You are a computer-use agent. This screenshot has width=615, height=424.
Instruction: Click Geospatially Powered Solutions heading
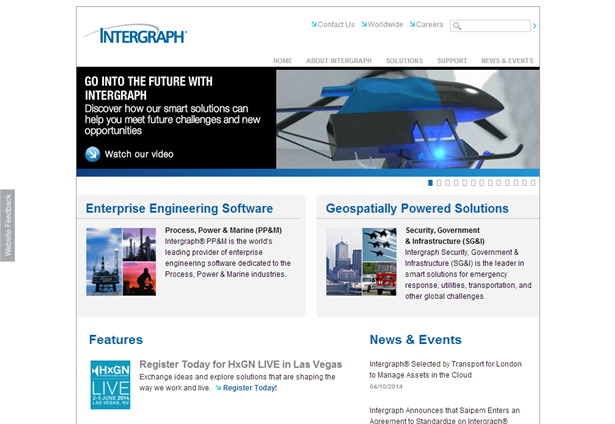417,208
